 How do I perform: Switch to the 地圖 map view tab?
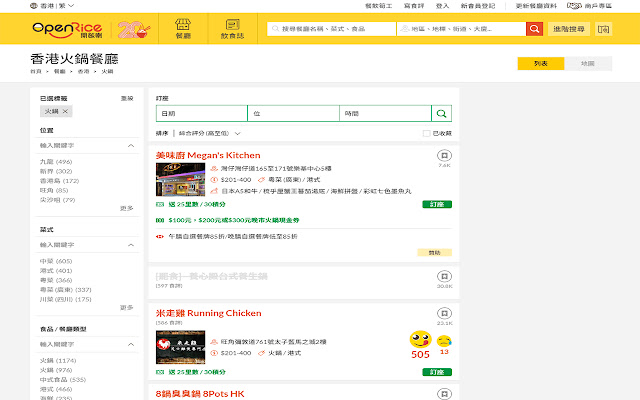point(587,64)
